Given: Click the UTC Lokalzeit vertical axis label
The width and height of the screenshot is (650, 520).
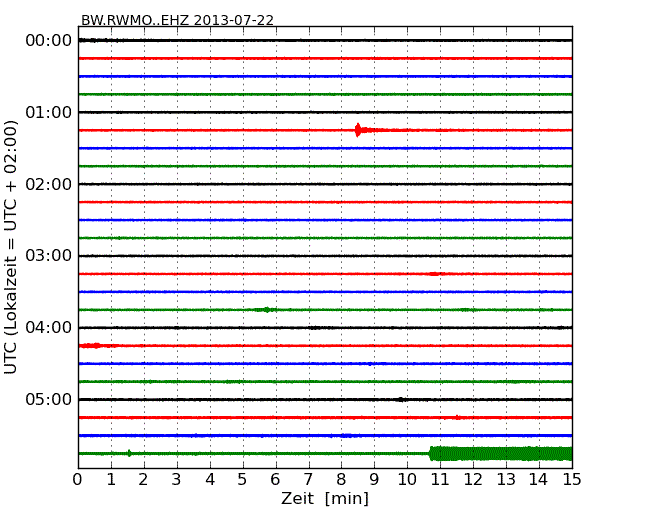Looking at the screenshot, I should (11, 247).
